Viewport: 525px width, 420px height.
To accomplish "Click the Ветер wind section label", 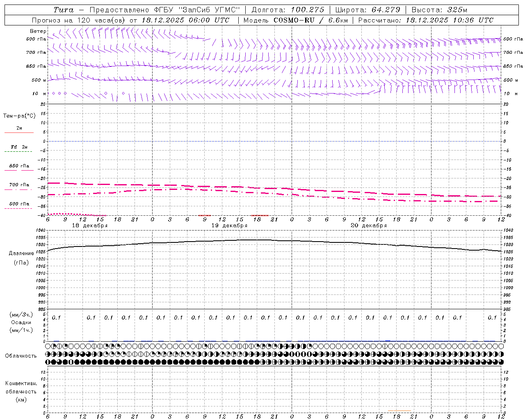I will pyautogui.click(x=38, y=31).
